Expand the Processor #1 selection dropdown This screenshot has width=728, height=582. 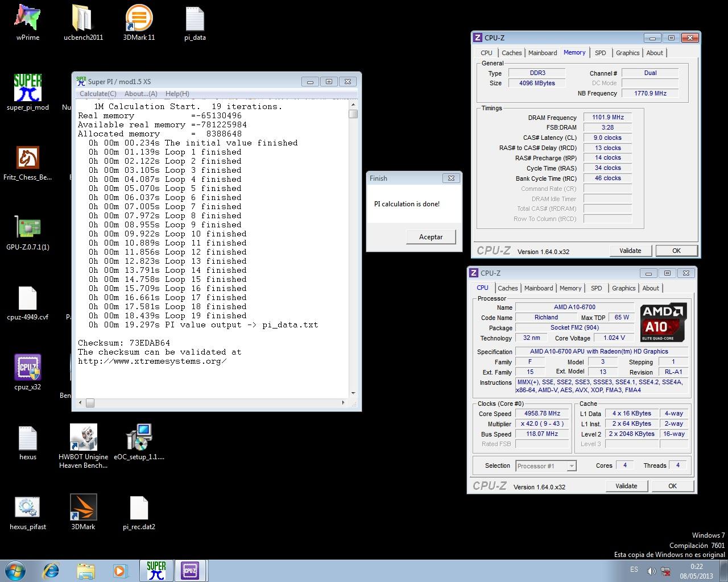[x=572, y=466]
